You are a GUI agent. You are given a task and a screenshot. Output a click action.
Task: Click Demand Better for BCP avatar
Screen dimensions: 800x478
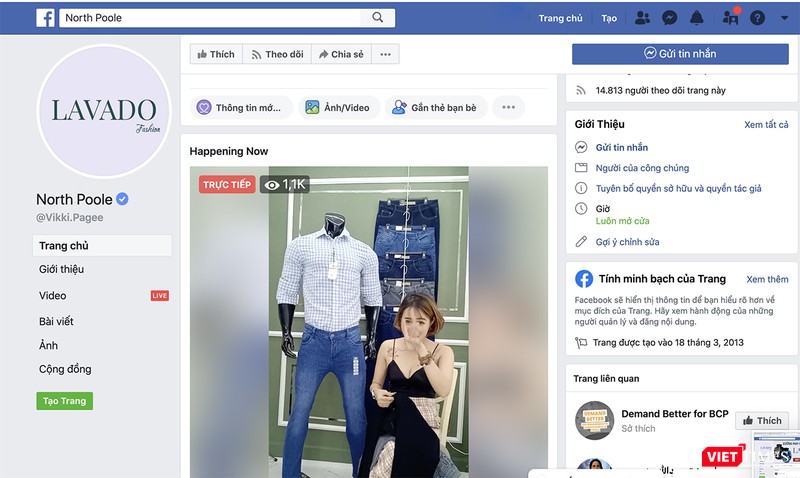point(594,420)
